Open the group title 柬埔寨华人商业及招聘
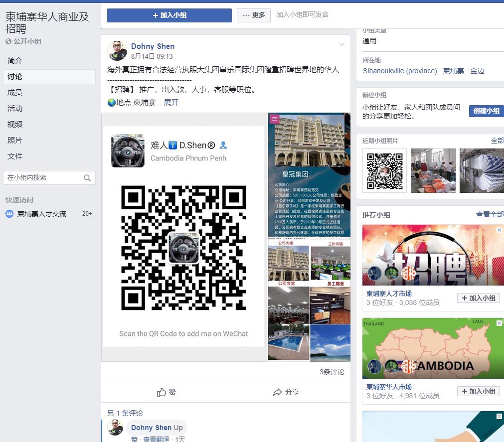The height and width of the screenshot is (442, 504). [x=47, y=23]
